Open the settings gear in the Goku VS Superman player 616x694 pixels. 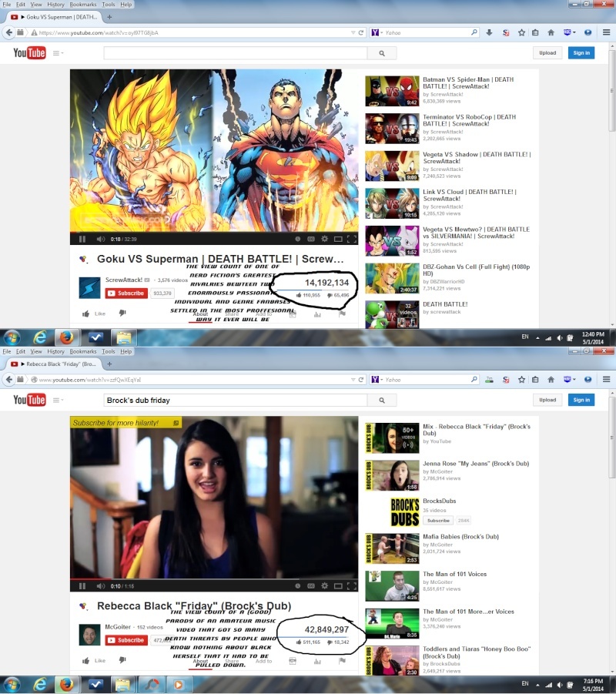pos(325,239)
